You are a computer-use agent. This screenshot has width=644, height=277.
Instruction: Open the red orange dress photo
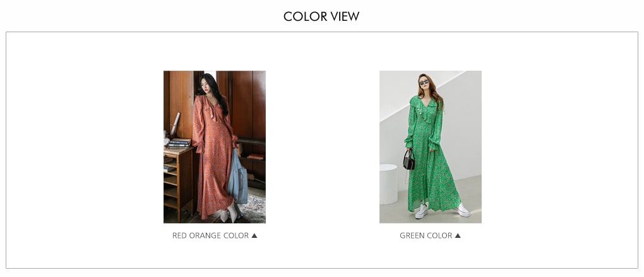point(215,147)
